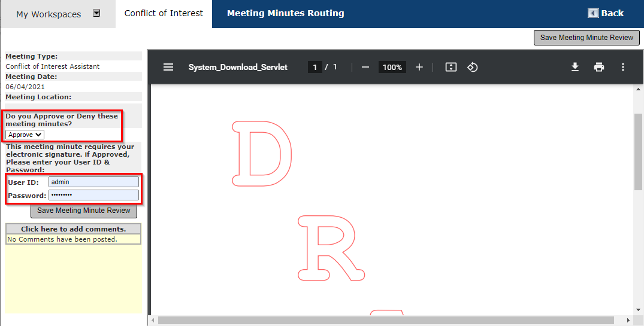This screenshot has height=326, width=644.
Task: Click the Meeting Date label
Action: 31,77
